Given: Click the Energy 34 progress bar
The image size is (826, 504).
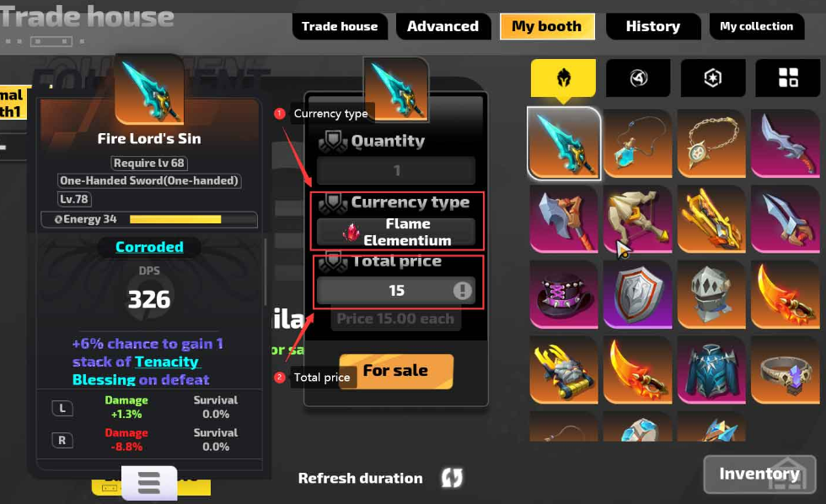Looking at the screenshot, I should [175, 219].
